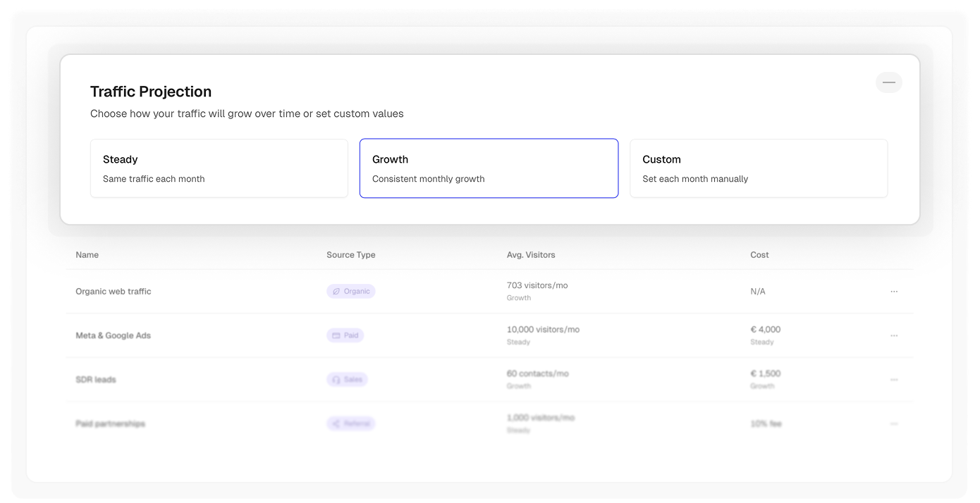Collapse the Traffic Projection panel

(x=888, y=82)
